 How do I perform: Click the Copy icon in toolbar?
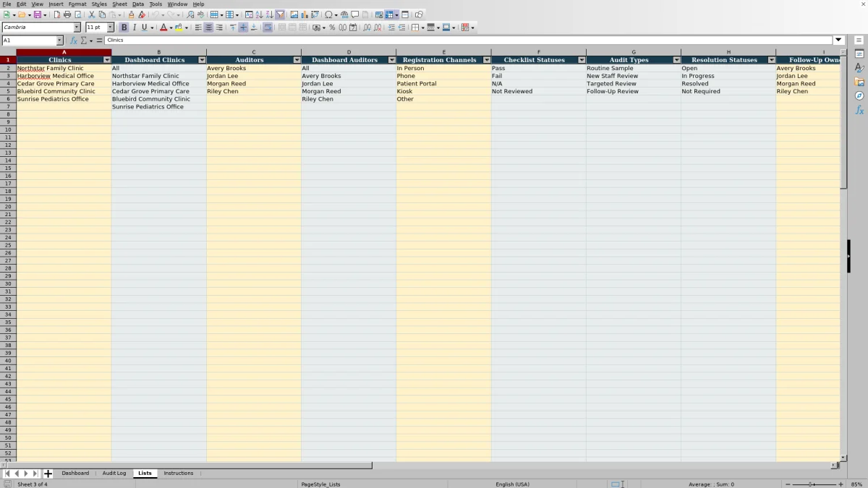(x=102, y=14)
